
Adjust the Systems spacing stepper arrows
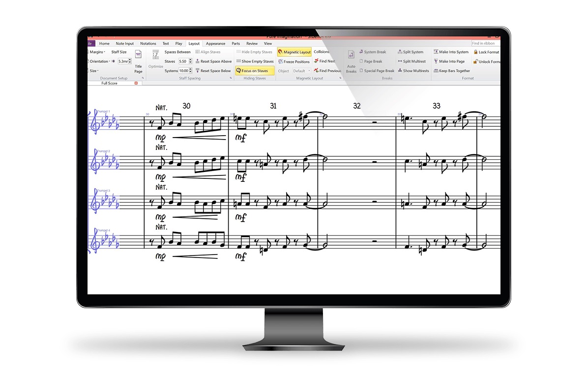tap(190, 70)
